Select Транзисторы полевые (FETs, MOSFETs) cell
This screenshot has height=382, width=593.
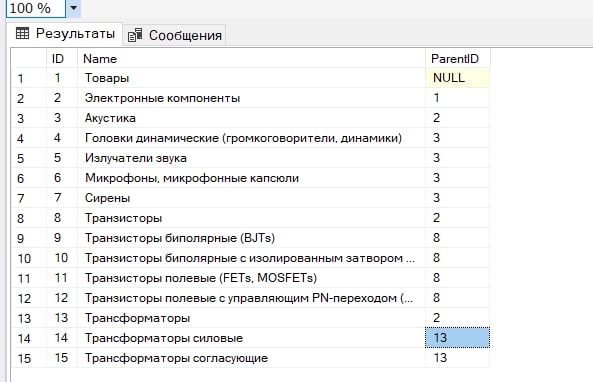(251, 278)
